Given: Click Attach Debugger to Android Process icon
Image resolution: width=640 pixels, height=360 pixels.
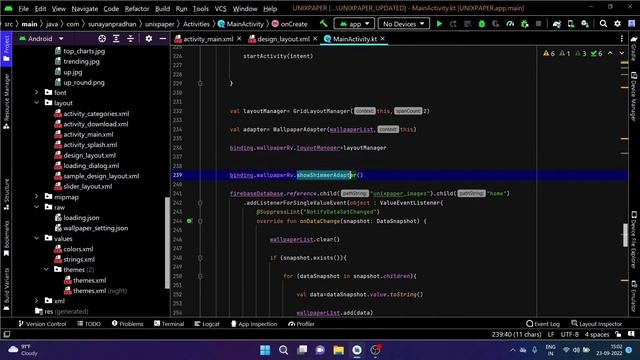Looking at the screenshot, I should tap(525, 24).
